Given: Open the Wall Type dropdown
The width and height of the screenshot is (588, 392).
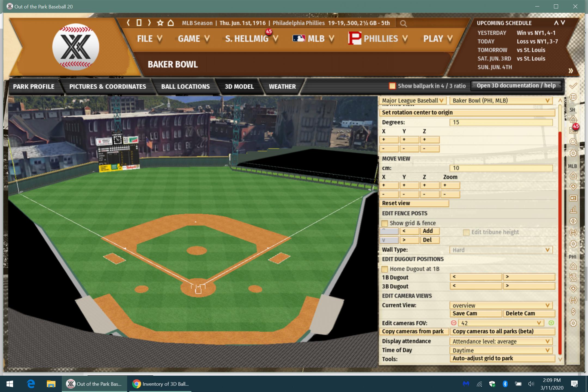Looking at the screenshot, I should coord(501,250).
